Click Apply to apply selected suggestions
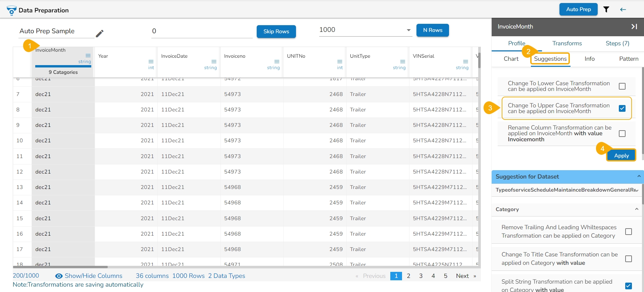644x292 pixels. [621, 155]
